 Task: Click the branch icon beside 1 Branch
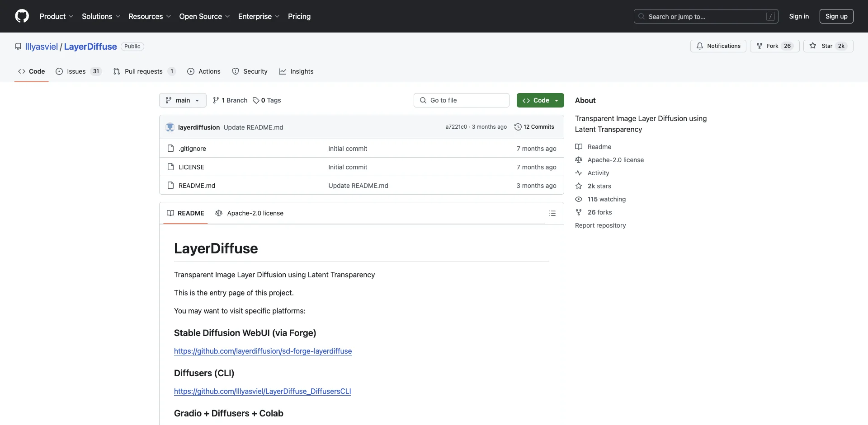216,100
